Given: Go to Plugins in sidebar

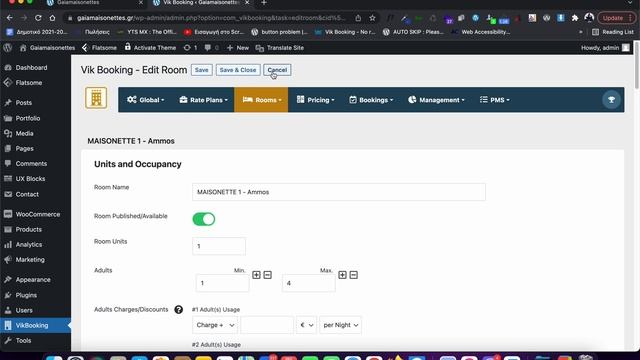Looking at the screenshot, I should (x=26, y=295).
